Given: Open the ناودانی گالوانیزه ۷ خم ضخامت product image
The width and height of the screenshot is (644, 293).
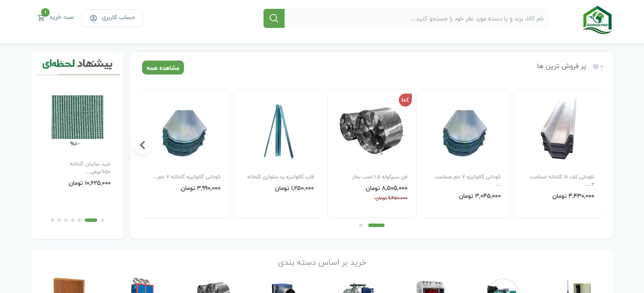Looking at the screenshot, I should click(x=465, y=133).
